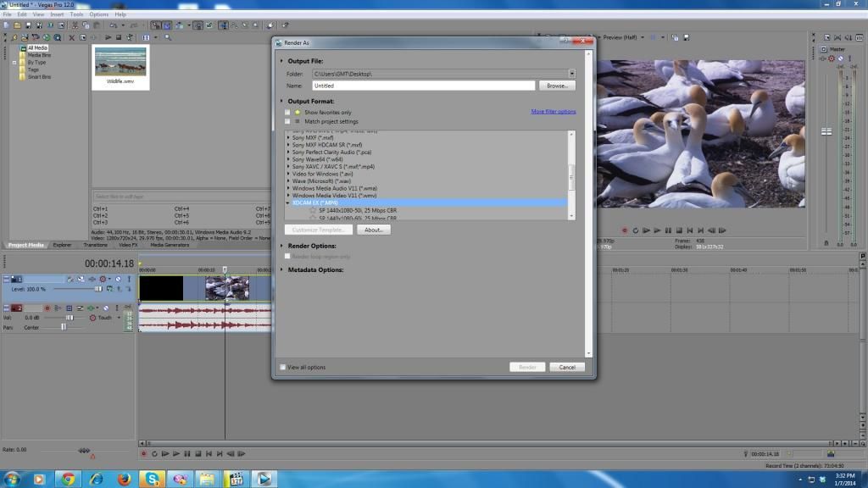
Task: Click the Browse... button
Action: [557, 86]
